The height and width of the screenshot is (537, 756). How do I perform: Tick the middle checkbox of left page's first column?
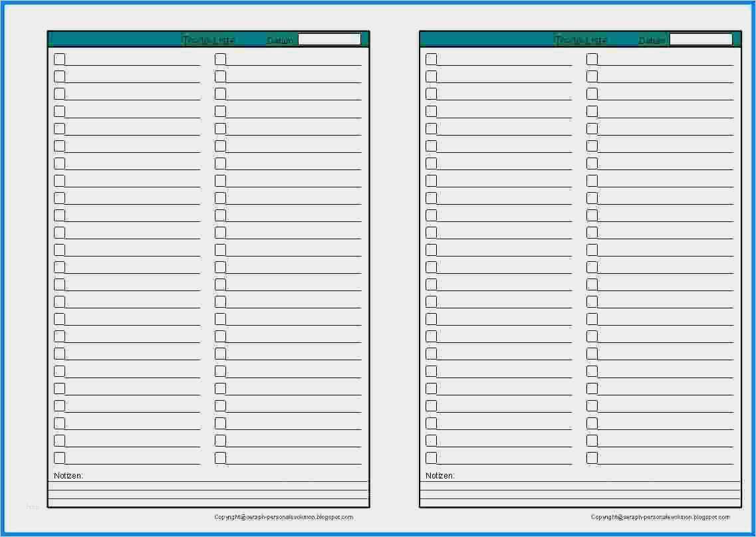(x=60, y=267)
